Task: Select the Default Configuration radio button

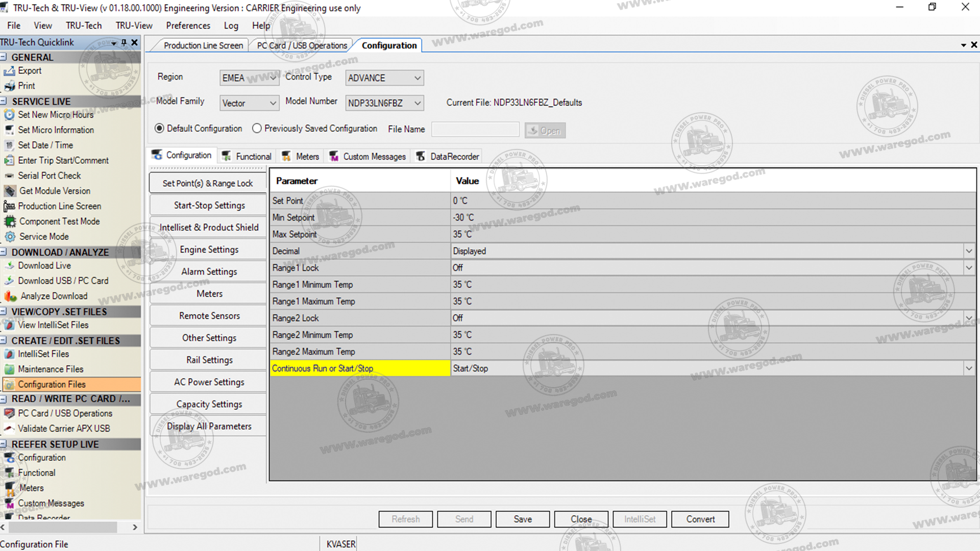Action: coord(160,129)
